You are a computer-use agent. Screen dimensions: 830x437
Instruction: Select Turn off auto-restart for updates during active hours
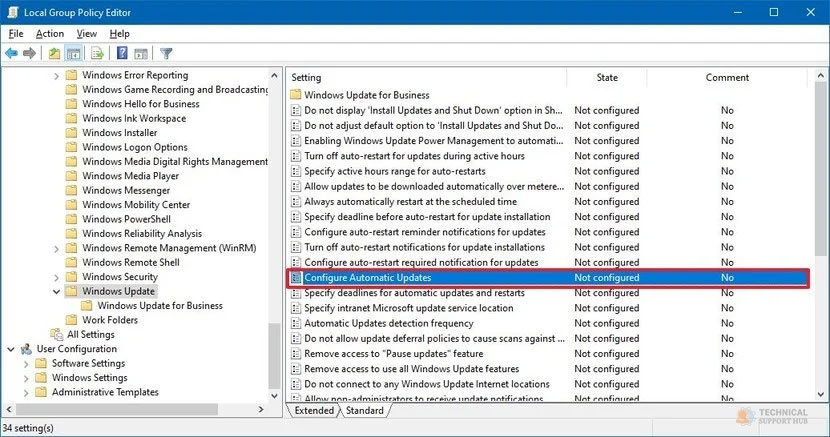(x=414, y=156)
